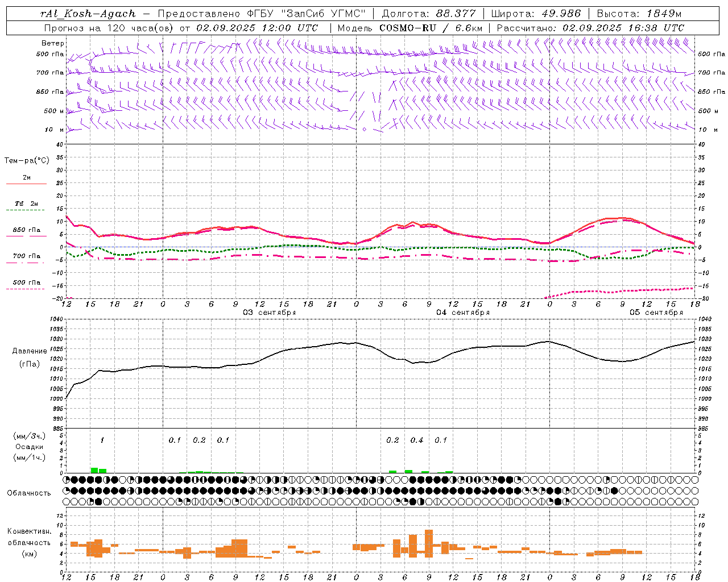Click the 2м temperature legend line sample

26,184
